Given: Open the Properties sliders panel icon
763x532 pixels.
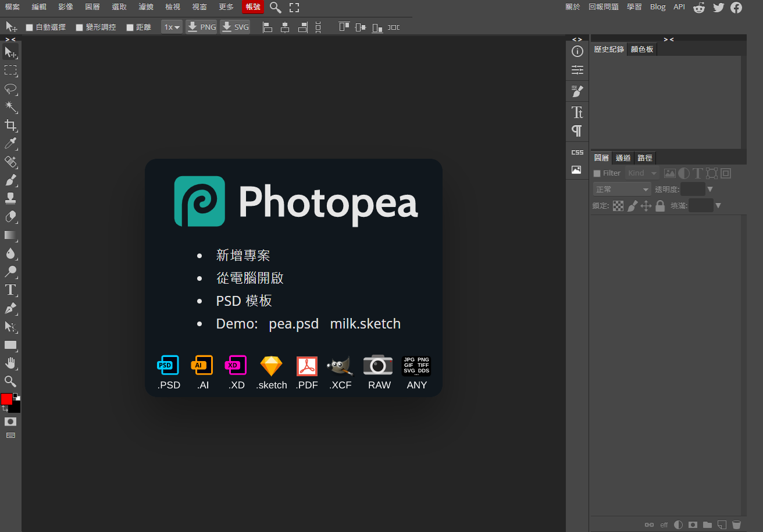Looking at the screenshot, I should click(x=577, y=70).
